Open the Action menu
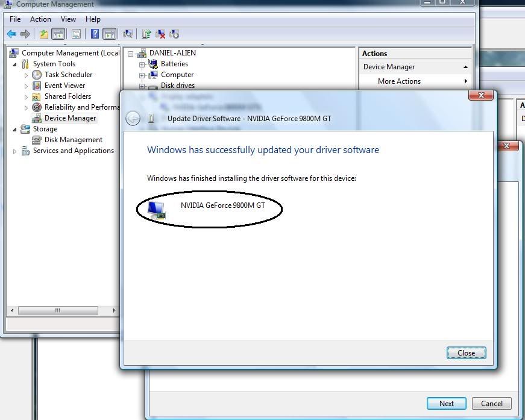Viewport: 525px width, 420px height. pos(40,19)
